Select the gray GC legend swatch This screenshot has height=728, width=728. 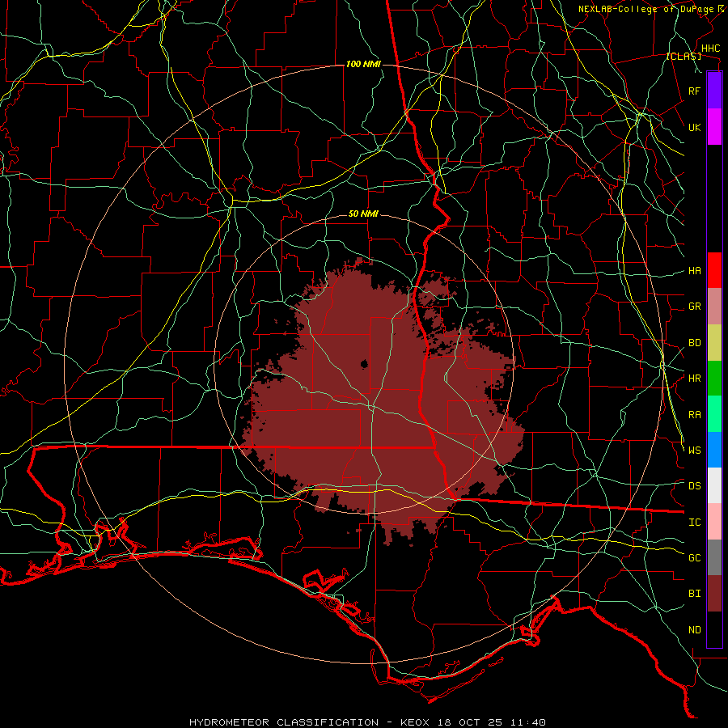point(714,557)
